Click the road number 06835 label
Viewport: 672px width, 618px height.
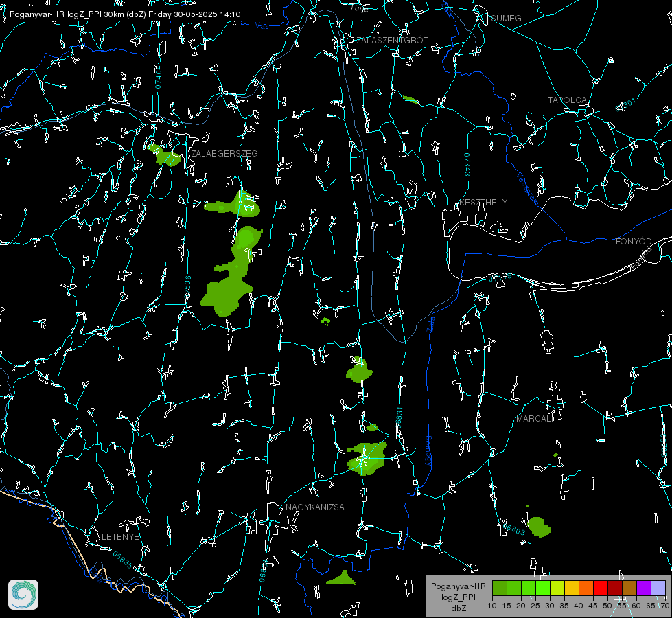123,560
